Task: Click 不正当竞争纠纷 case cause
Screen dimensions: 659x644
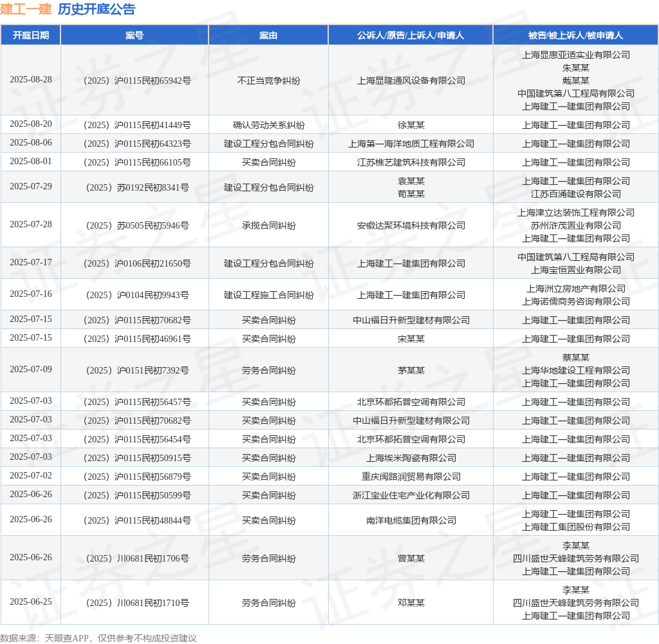Action: coord(268,80)
